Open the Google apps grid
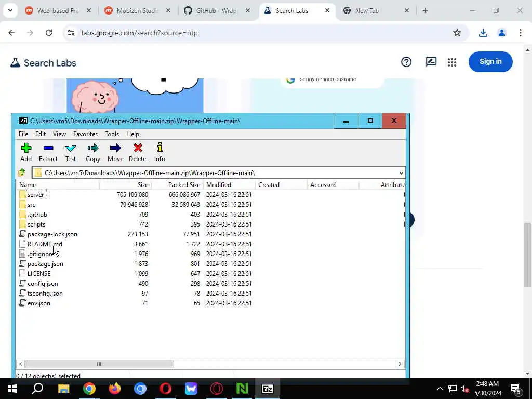 [x=452, y=62]
